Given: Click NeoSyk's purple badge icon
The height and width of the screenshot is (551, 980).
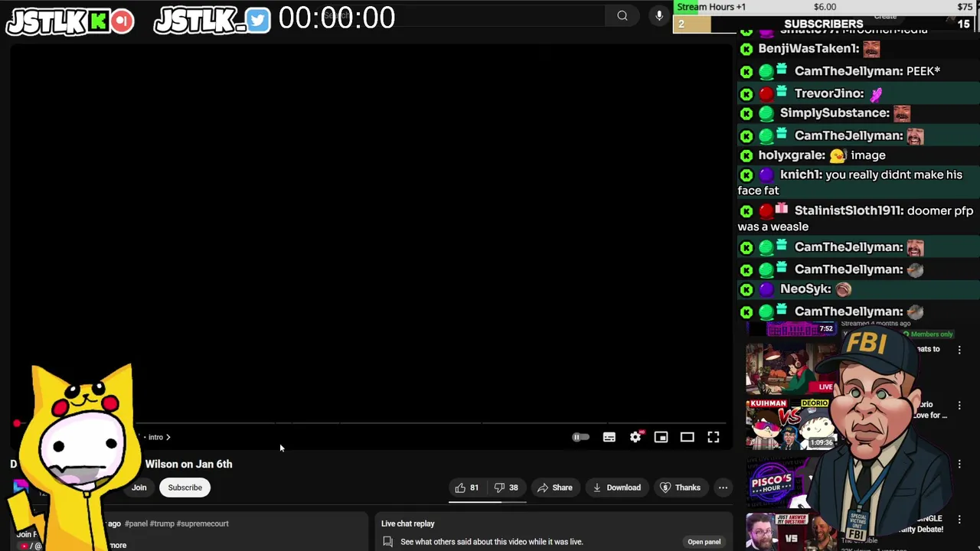Looking at the screenshot, I should click(x=766, y=290).
